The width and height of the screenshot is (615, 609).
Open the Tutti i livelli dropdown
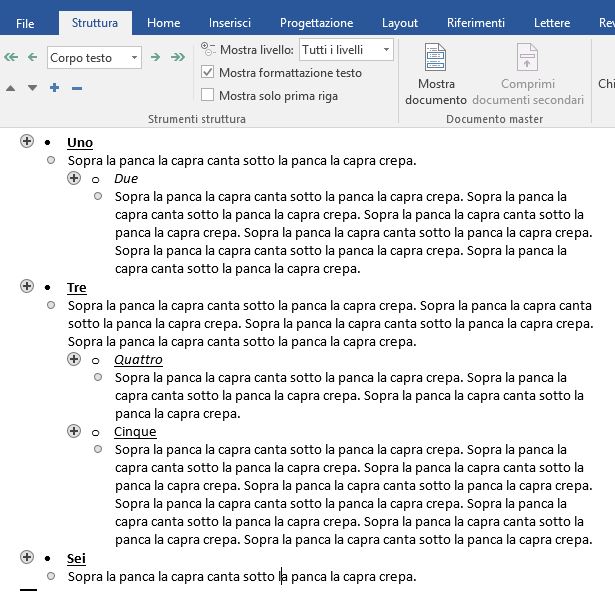tap(386, 50)
